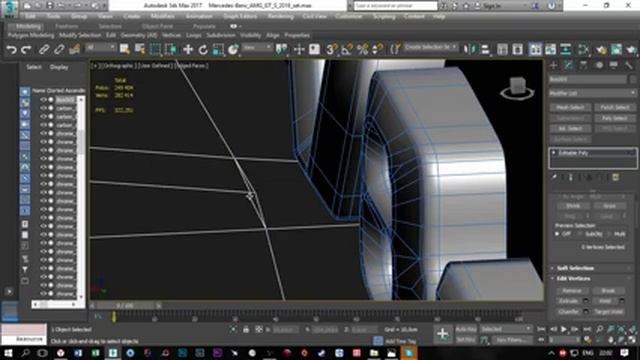640x360 pixels.
Task: Click the Remove vertices button
Action: (572, 291)
